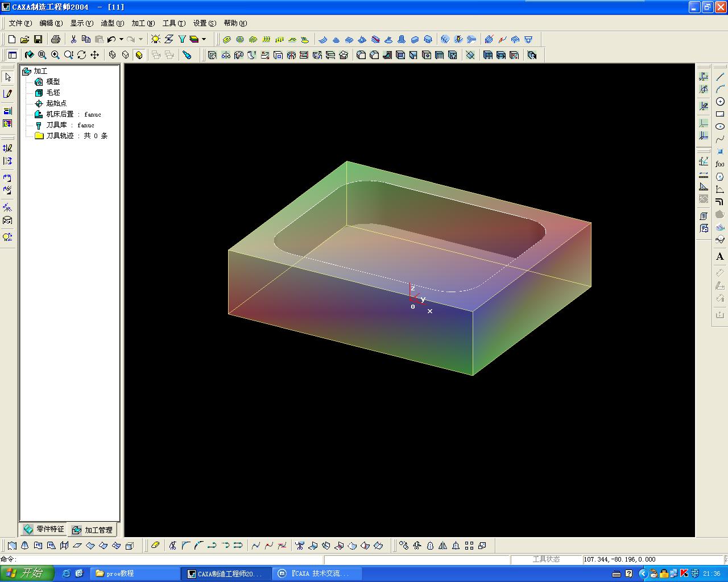Select the print icon in the toolbar
728x582 pixels.
56,39
